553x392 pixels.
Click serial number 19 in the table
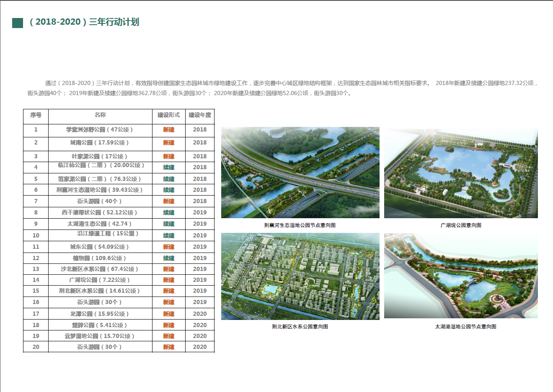point(36,336)
